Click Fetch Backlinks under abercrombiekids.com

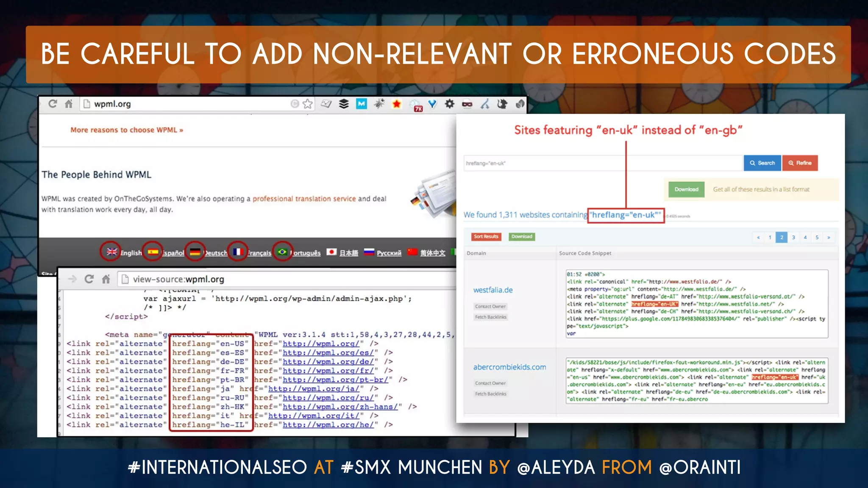[491, 394]
